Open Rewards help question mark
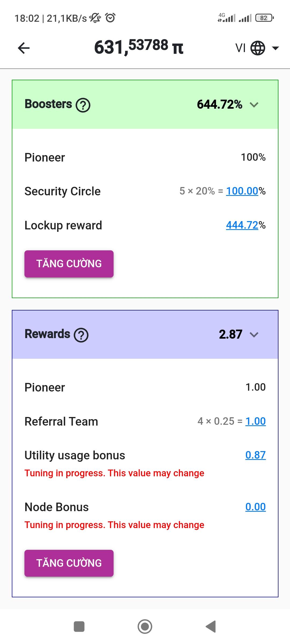 81,335
